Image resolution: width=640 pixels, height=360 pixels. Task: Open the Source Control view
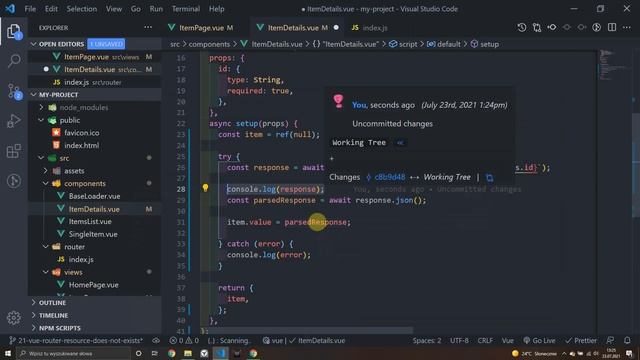click(14, 91)
